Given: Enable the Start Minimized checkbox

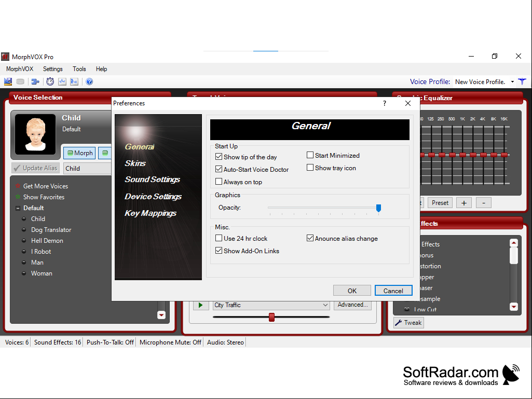Looking at the screenshot, I should click(310, 155).
